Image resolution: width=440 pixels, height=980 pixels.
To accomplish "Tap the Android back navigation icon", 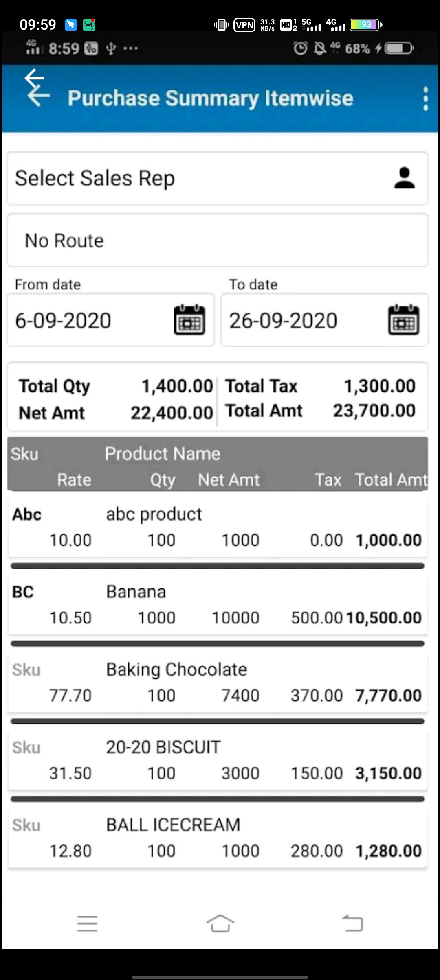I will coord(353,923).
